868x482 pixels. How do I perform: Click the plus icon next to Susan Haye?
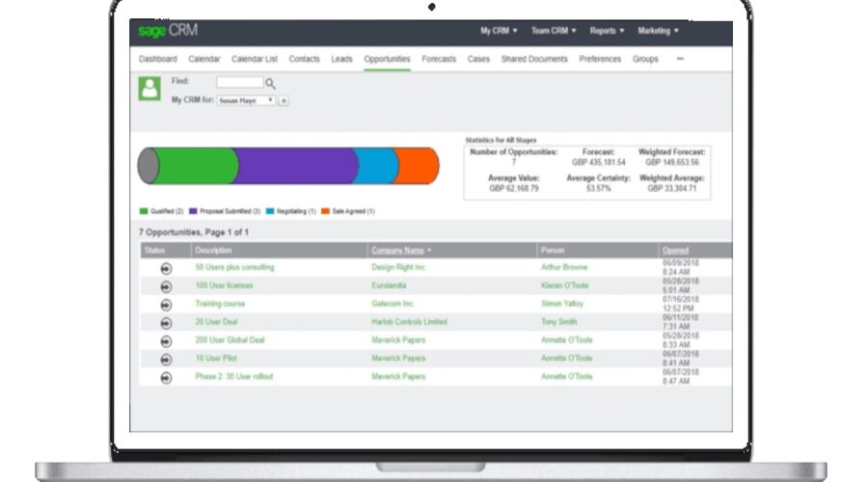click(284, 100)
